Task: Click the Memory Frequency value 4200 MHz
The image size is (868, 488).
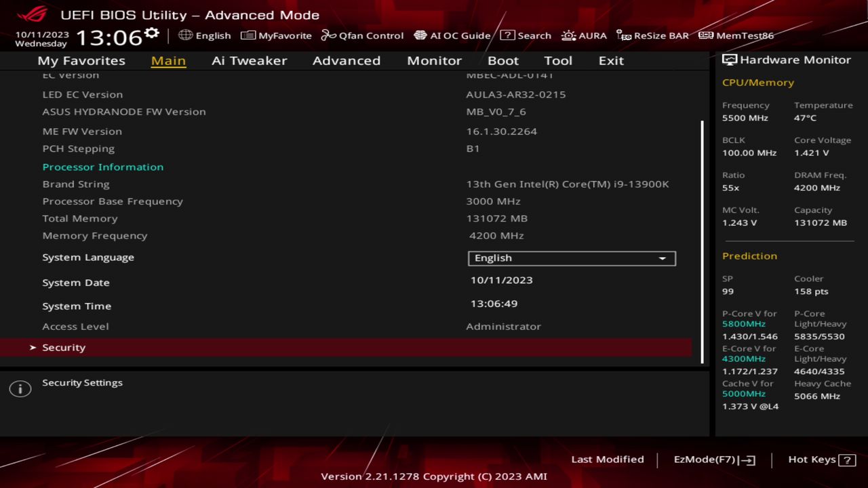Action: coord(496,236)
